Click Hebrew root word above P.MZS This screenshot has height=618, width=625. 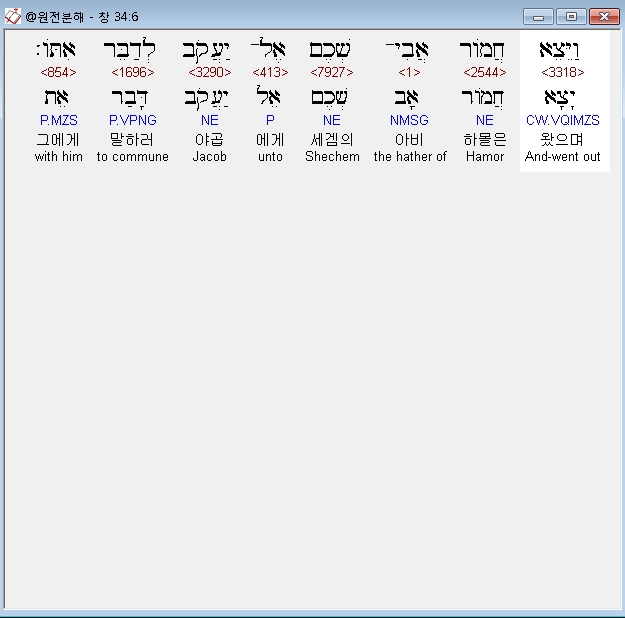pos(56,98)
